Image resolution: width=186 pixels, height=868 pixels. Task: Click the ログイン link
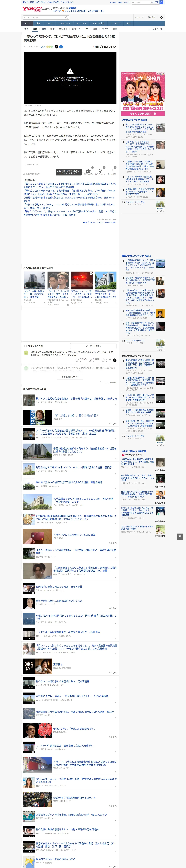(x=57, y=11)
